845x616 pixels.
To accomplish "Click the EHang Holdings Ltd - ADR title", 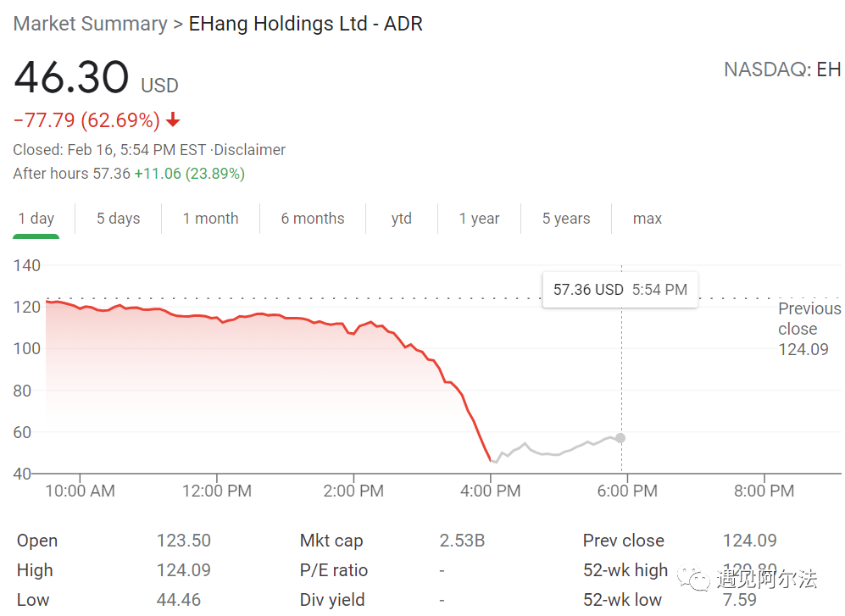I will [306, 24].
